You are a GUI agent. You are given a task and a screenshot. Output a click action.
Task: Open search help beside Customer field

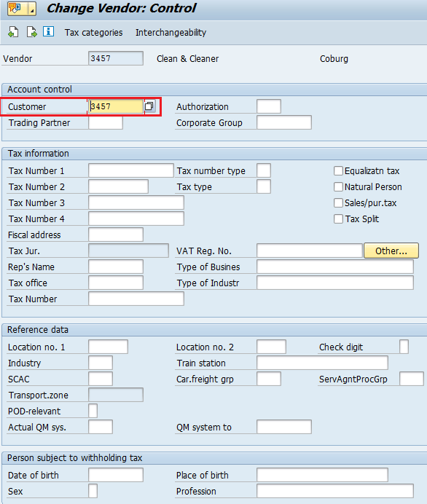click(x=149, y=106)
